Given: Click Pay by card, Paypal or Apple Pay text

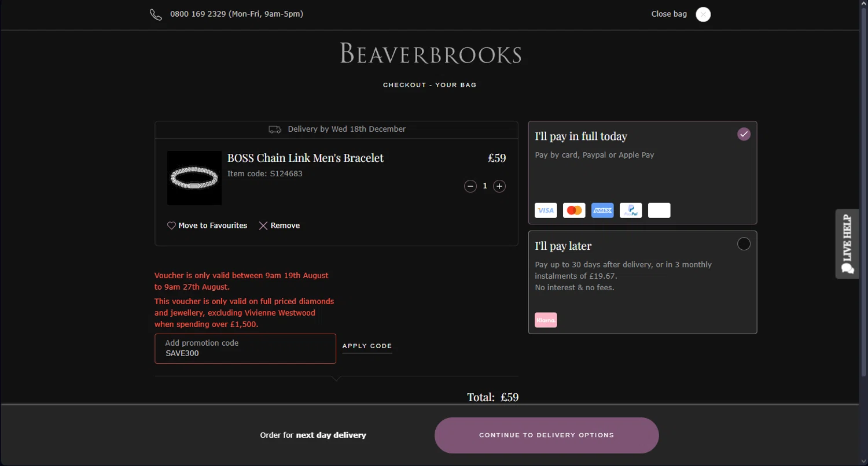Looking at the screenshot, I should click(594, 155).
